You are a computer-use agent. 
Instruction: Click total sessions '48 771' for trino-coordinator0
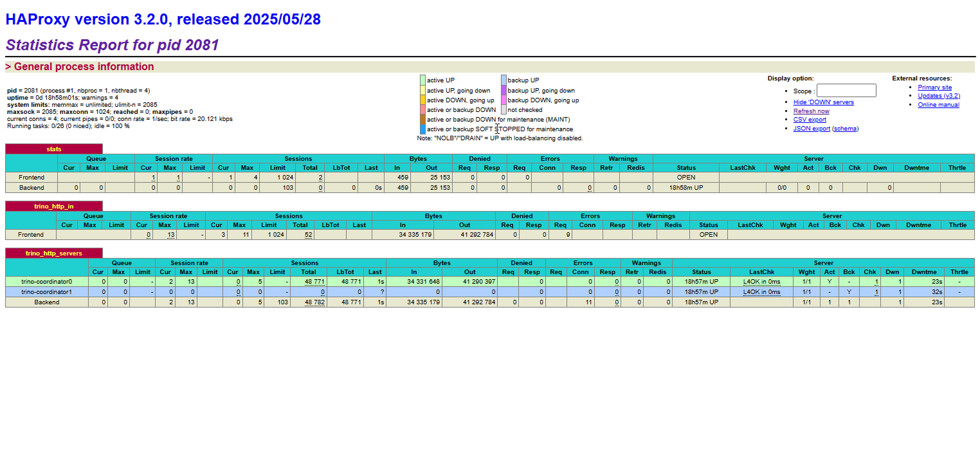[314, 281]
